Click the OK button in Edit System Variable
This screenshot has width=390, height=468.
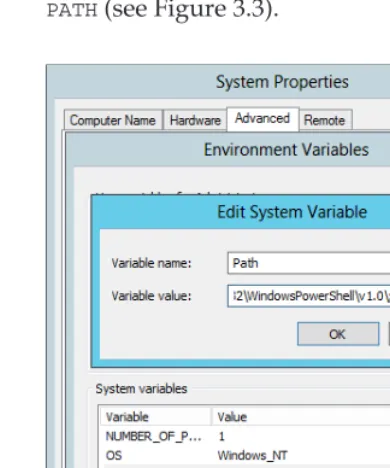[338, 334]
